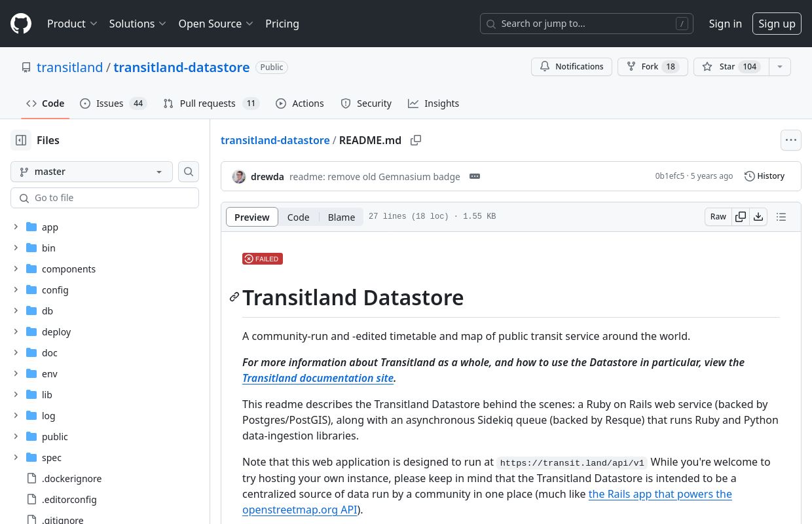Image resolution: width=812 pixels, height=524 pixels.
Task: Expand the env folder
Action: point(16,373)
